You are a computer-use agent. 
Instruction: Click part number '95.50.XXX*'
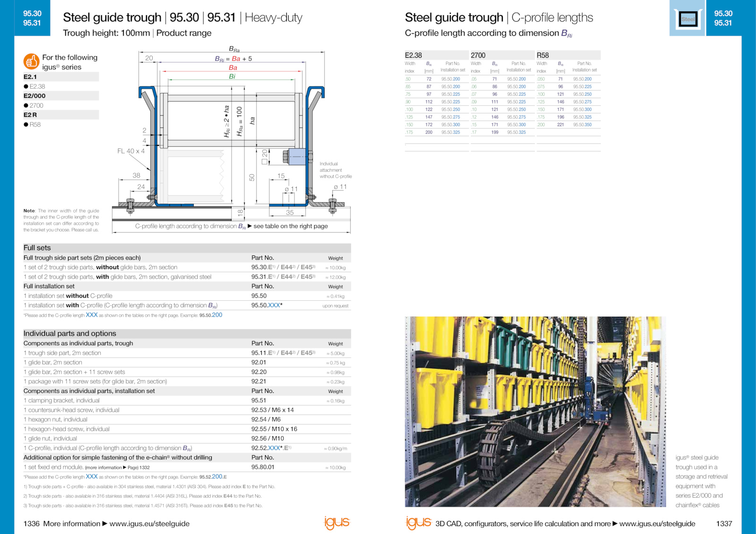coord(267,305)
